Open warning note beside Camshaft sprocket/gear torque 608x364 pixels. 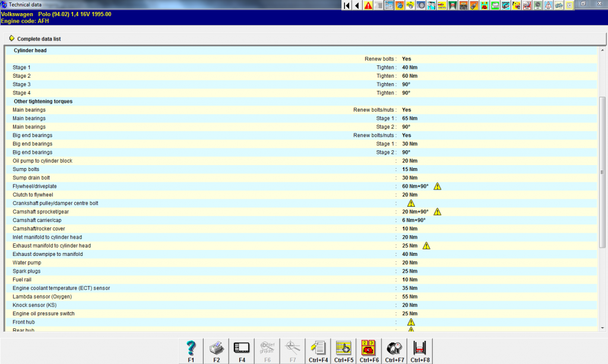click(438, 212)
